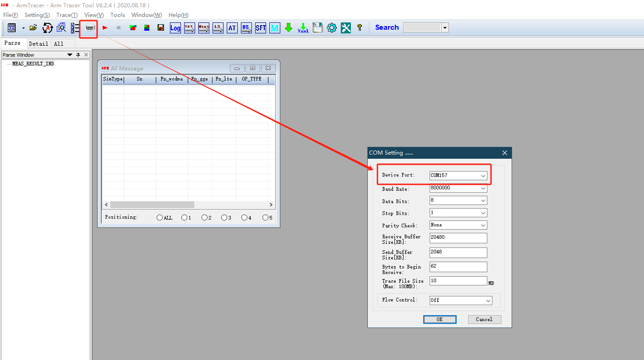Open the Baud Rate dropdown
Screen dimensions: 644x360
[483, 188]
